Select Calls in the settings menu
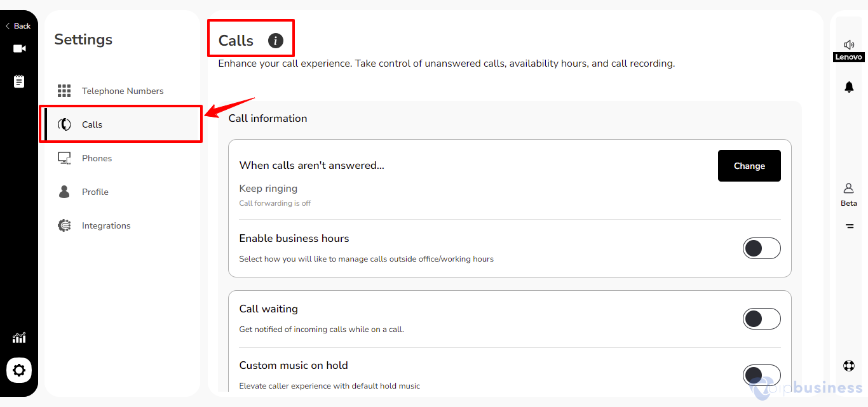Screen dimensions: 868x407 [x=122, y=124]
